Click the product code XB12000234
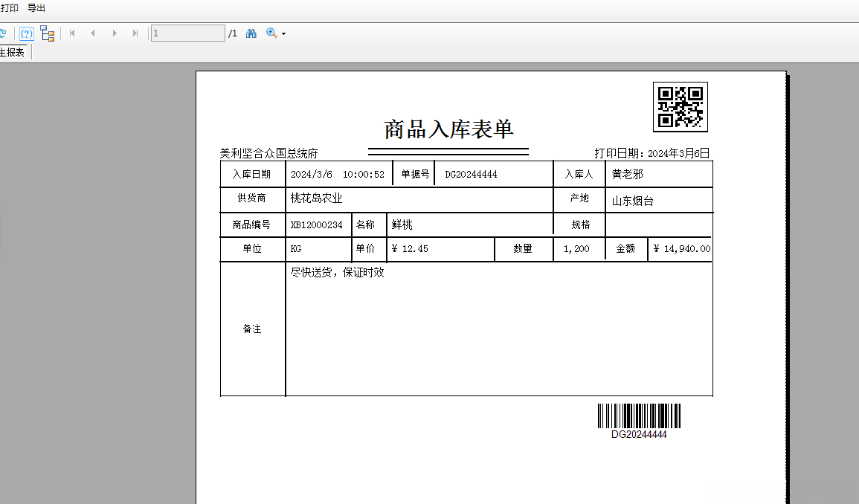The height and width of the screenshot is (504, 859). click(x=316, y=224)
